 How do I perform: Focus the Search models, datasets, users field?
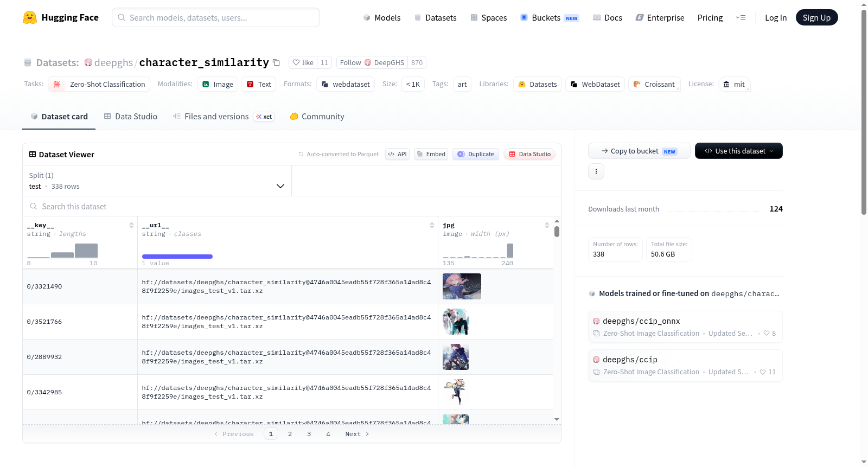coord(216,17)
